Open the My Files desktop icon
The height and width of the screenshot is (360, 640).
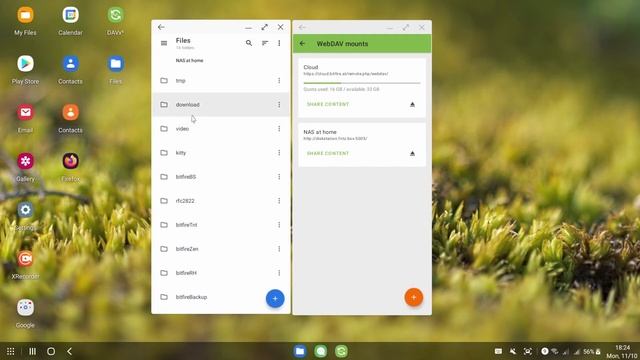[x=25, y=16]
